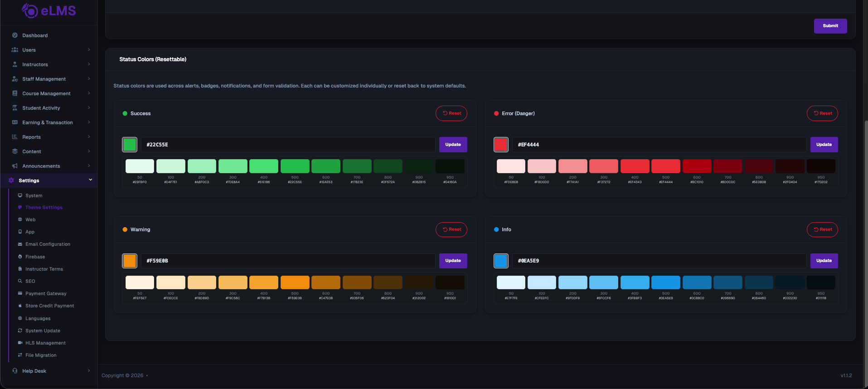Select Error shade 600 swatch #BC1010
The width and height of the screenshot is (868, 389).
tap(697, 166)
